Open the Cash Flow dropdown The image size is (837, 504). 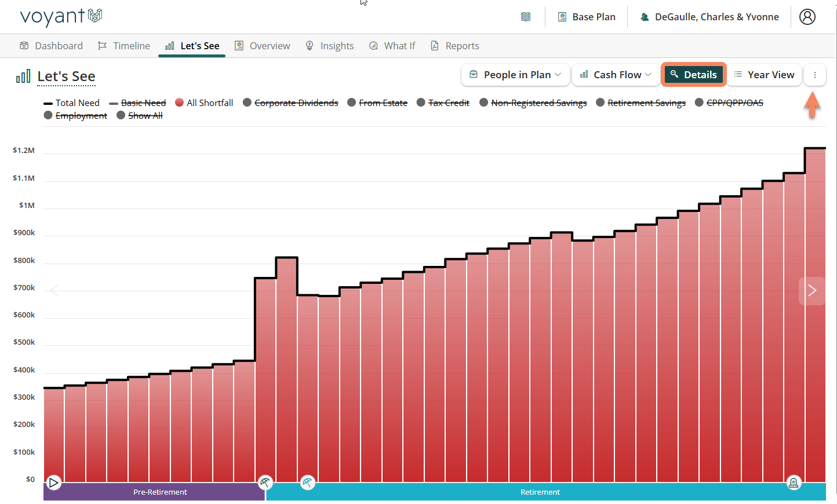[x=616, y=75]
